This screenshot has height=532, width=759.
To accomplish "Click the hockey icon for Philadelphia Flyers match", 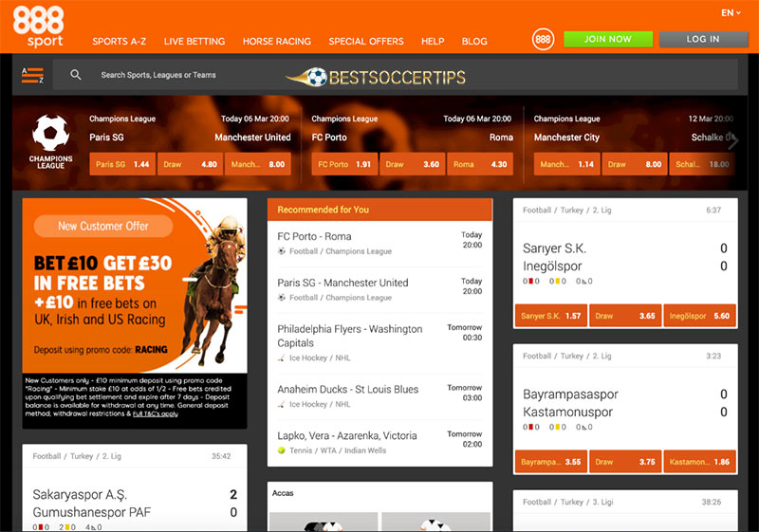I will (281, 358).
